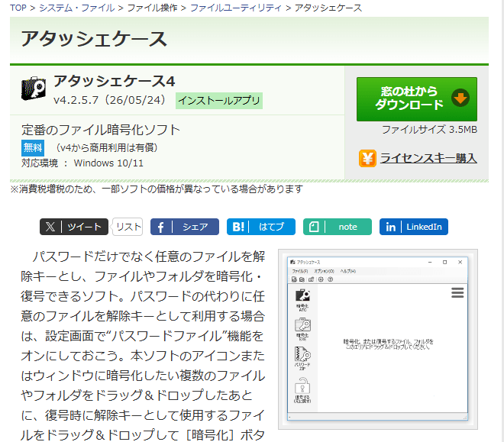Viewport: 504px width, 442px height.
Task: Click the TOP breadcrumb link
Action: (18, 8)
